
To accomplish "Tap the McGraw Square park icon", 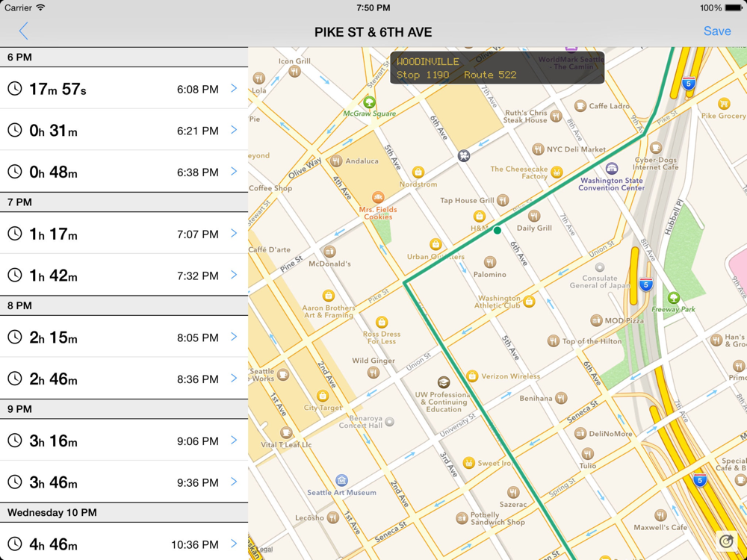I will 369,102.
